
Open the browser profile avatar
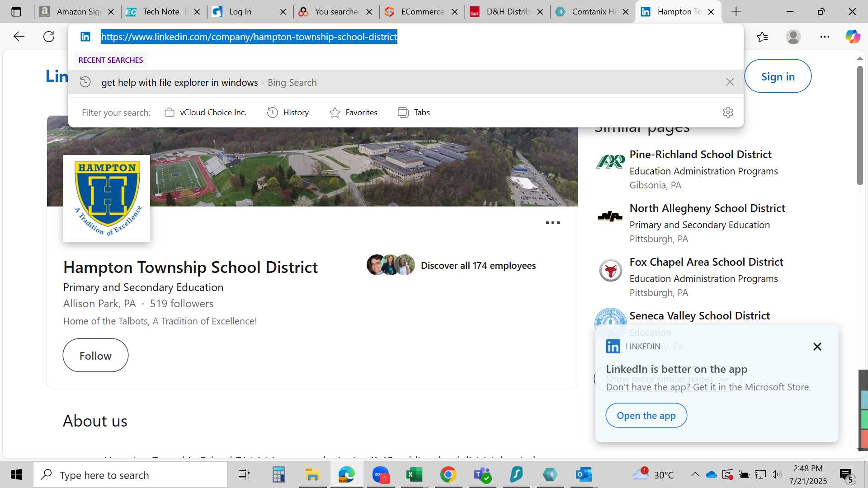tap(793, 37)
